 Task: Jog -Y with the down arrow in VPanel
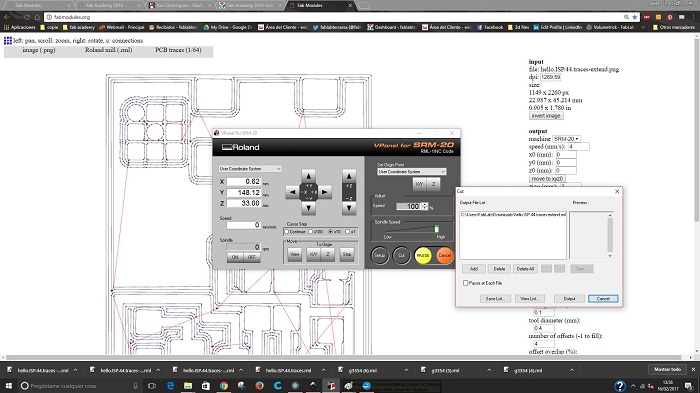308,208
